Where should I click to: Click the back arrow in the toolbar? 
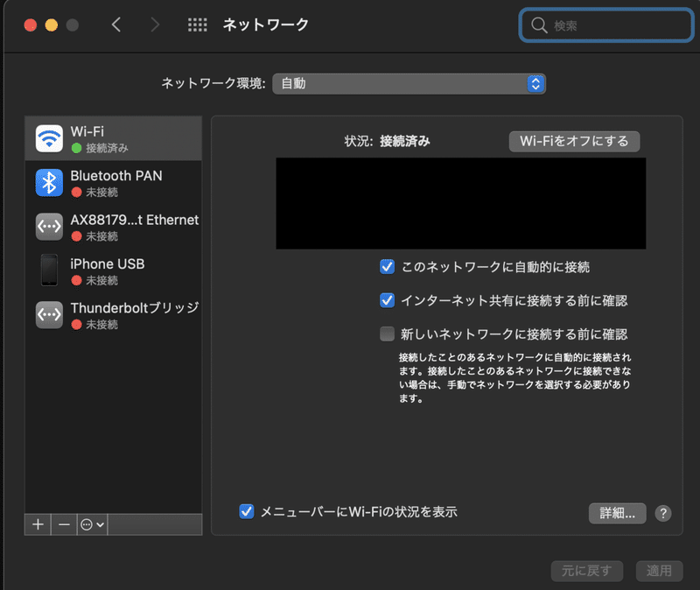pos(116,25)
